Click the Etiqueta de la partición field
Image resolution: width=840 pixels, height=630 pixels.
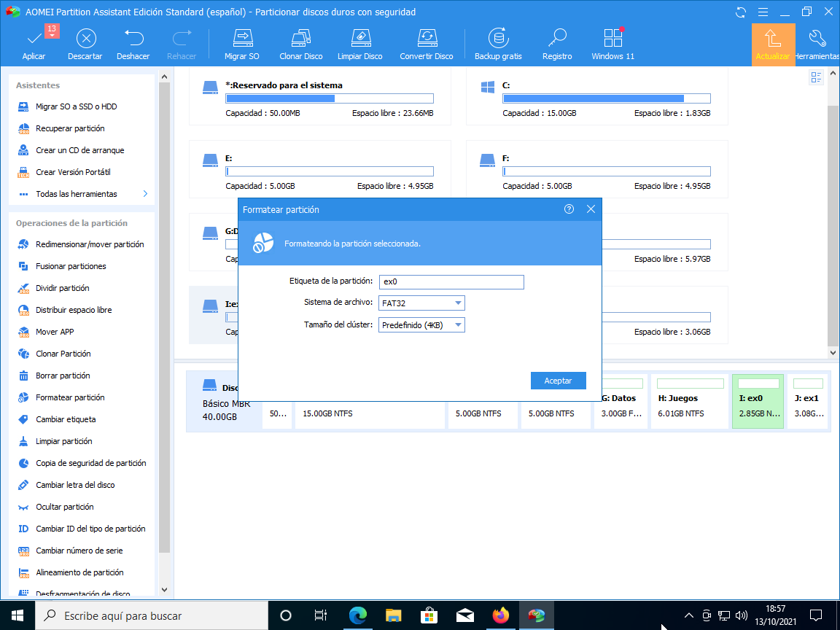(x=451, y=281)
